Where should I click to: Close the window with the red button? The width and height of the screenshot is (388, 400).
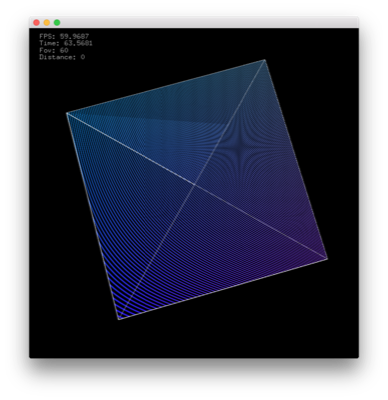(36, 23)
